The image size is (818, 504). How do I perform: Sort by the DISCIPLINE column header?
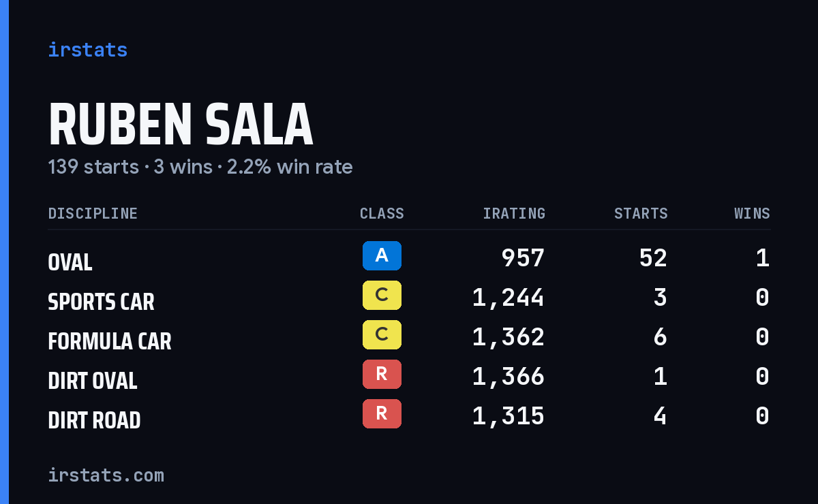tap(93, 213)
